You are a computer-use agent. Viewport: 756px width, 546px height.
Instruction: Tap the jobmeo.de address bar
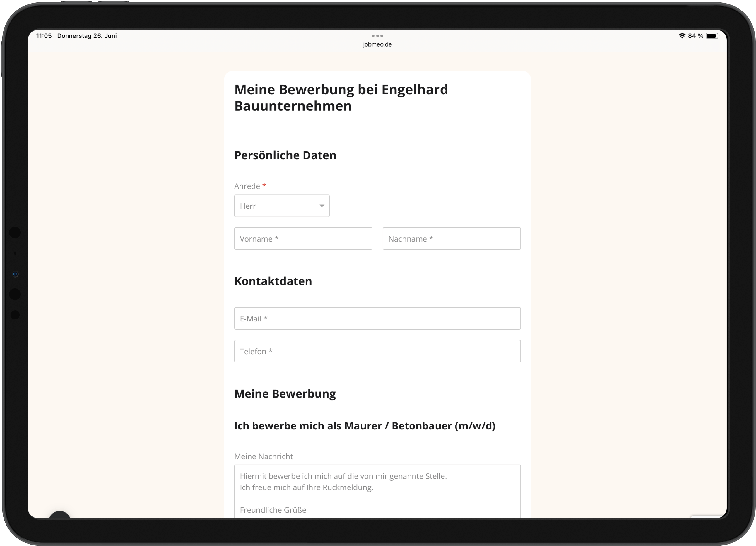pyautogui.click(x=377, y=44)
